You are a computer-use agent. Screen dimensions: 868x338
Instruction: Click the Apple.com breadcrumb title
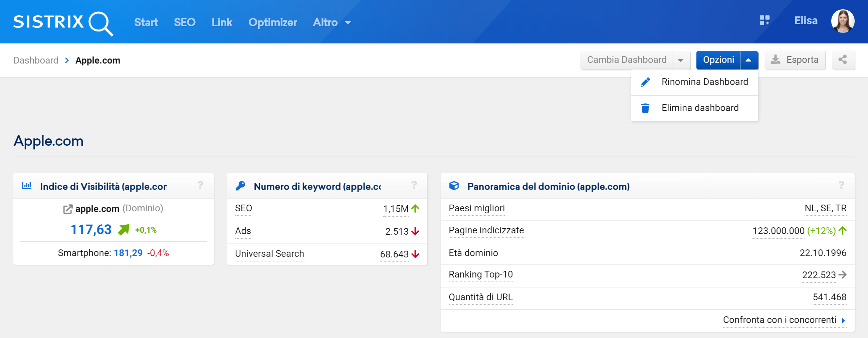[98, 61]
